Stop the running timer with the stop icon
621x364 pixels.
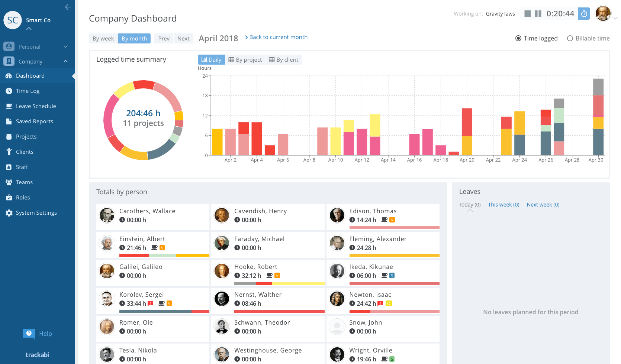point(527,14)
